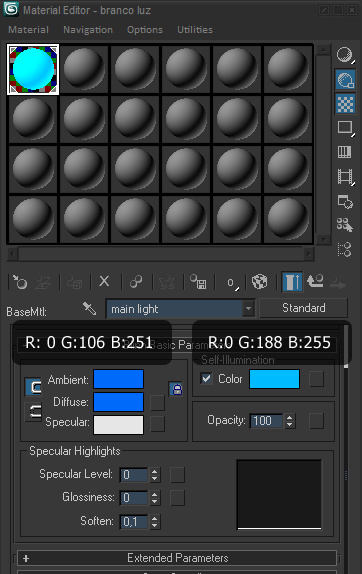
Task: Open the Utilities menu
Action: pos(195,30)
